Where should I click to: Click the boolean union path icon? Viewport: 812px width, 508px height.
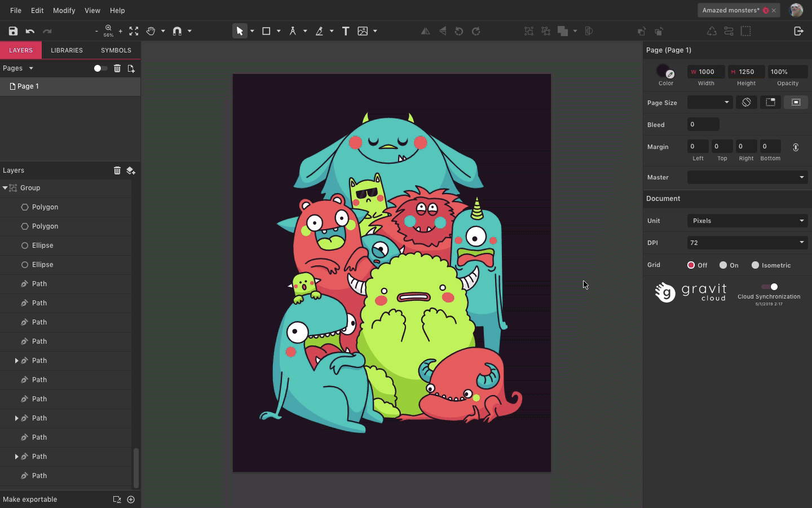coord(563,31)
